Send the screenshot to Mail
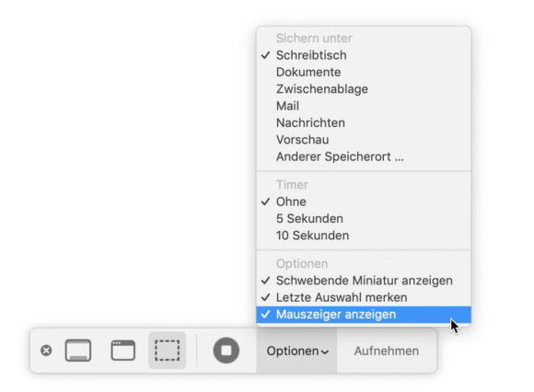The height and width of the screenshot is (392, 534). (364, 106)
